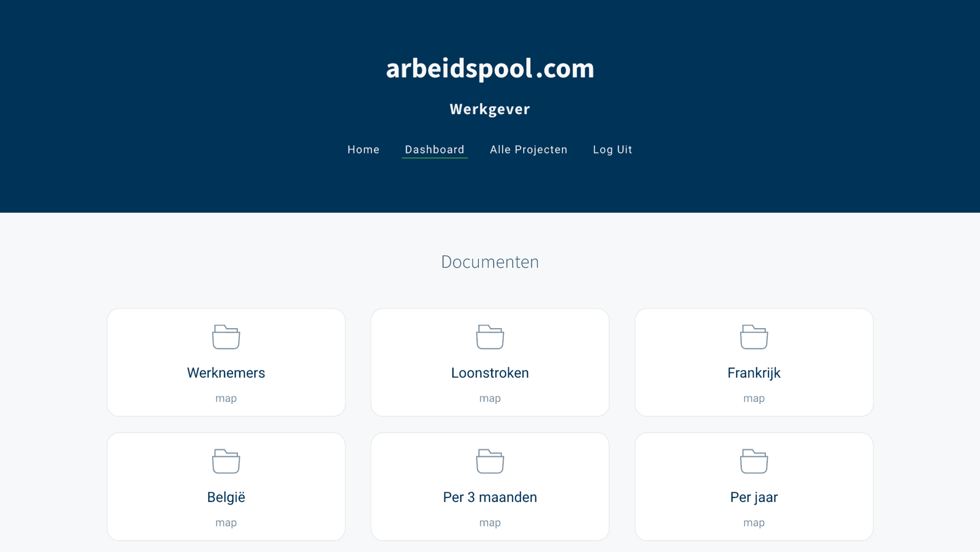Screen dimensions: 980x552
Task: Open the België folder icon
Action: click(226, 461)
